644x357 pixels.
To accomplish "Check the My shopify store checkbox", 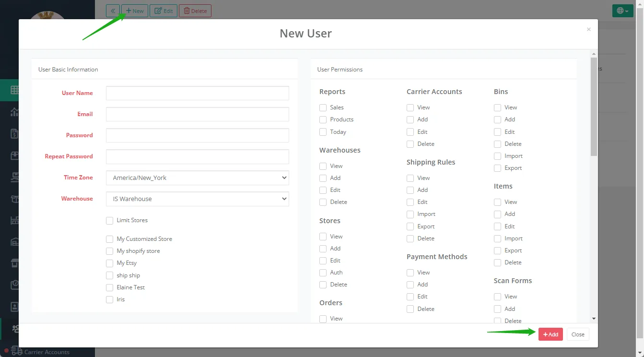I will coord(110,251).
